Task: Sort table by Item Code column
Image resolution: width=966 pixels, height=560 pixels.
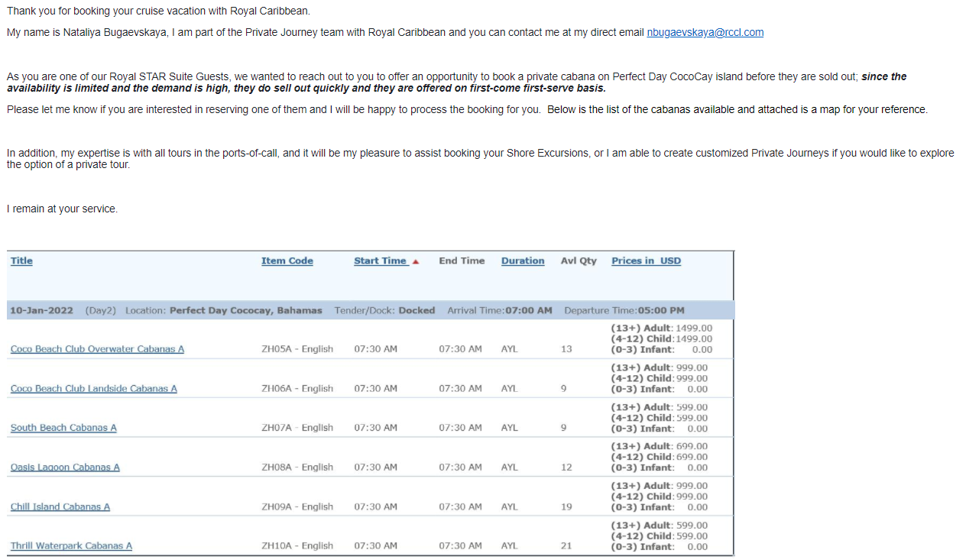Action: click(x=287, y=261)
